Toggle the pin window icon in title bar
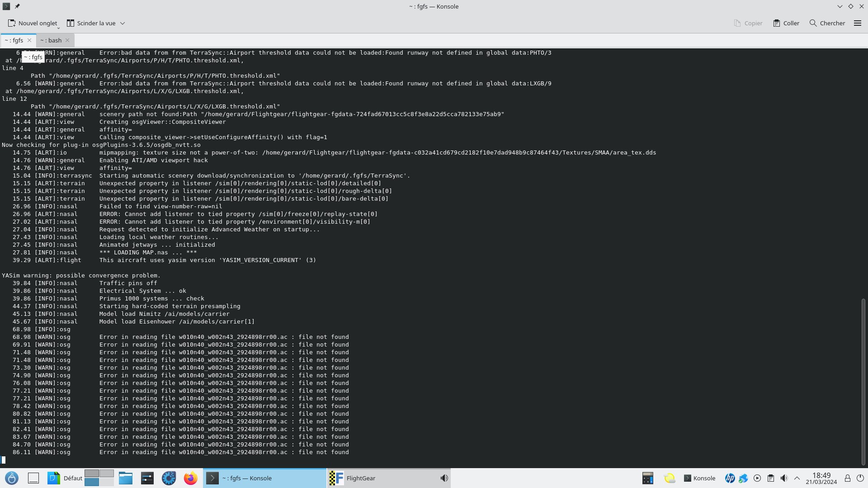This screenshot has height=488, width=868. 17,6
